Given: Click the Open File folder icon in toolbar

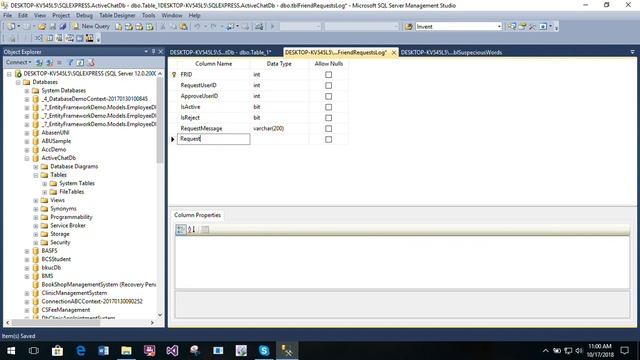Looking at the screenshot, I should (x=42, y=27).
